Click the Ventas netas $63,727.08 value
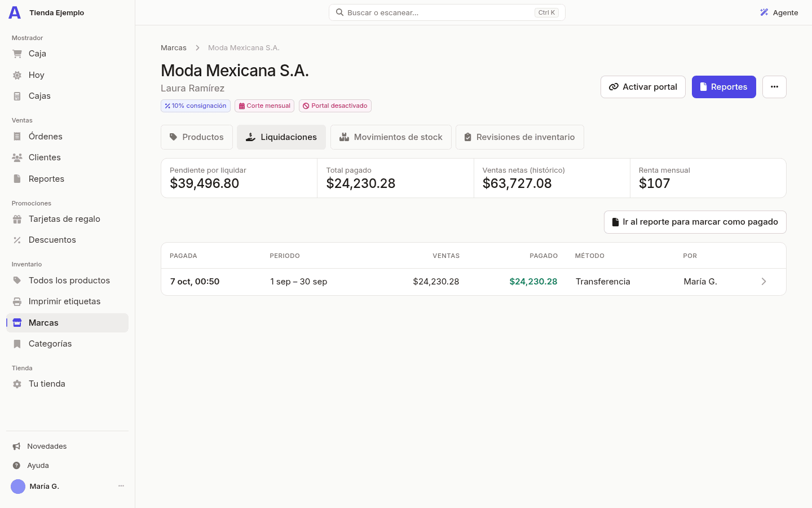Viewport: 812px width, 508px height. click(x=517, y=183)
